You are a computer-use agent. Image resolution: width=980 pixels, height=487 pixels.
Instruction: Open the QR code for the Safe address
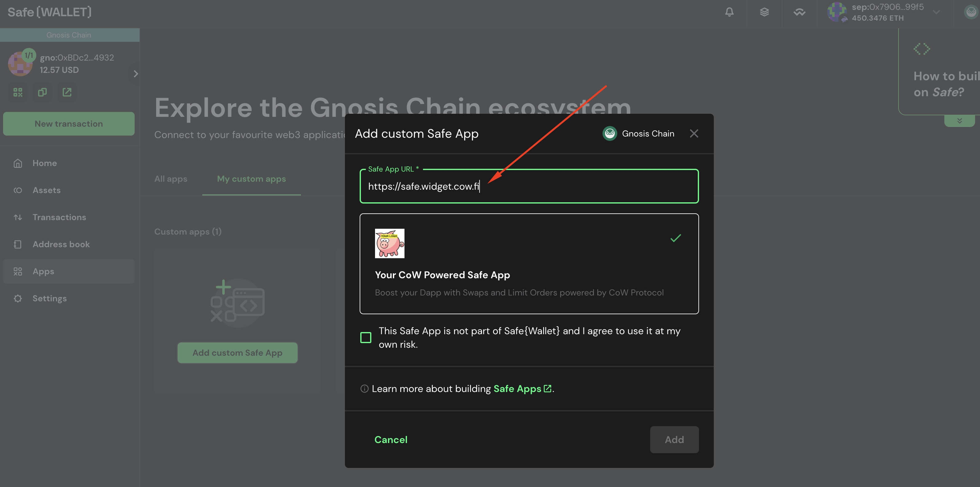coord(18,92)
